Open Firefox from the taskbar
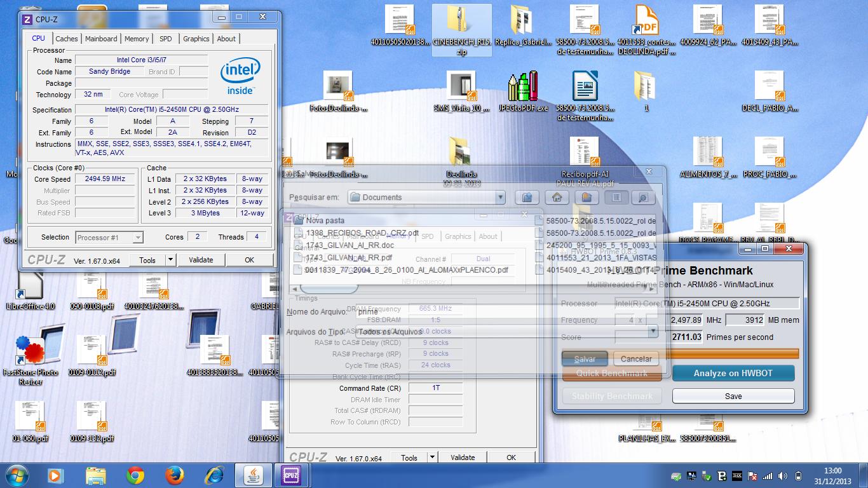This screenshot has width=868, height=488. (174, 475)
